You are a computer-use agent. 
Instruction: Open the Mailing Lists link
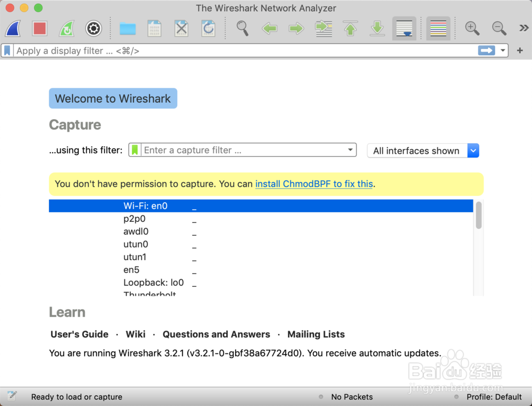click(x=316, y=334)
